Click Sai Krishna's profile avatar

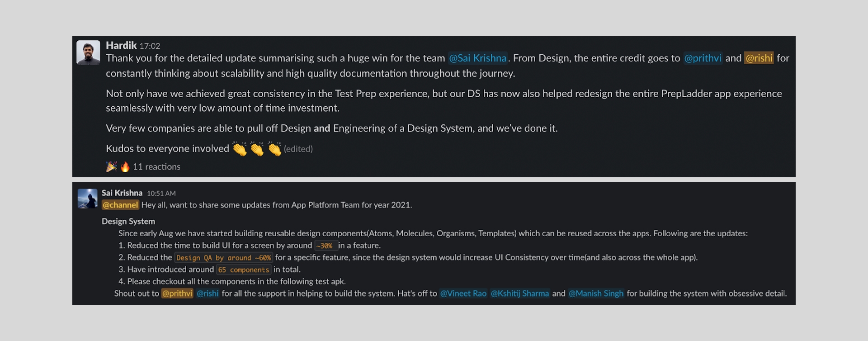click(88, 199)
